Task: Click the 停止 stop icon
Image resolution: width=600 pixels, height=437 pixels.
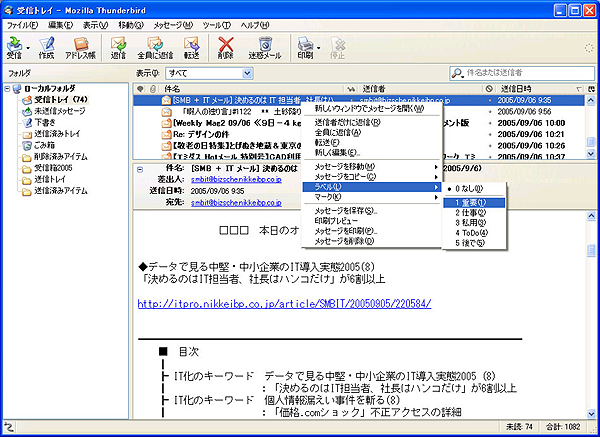Action: (x=338, y=47)
